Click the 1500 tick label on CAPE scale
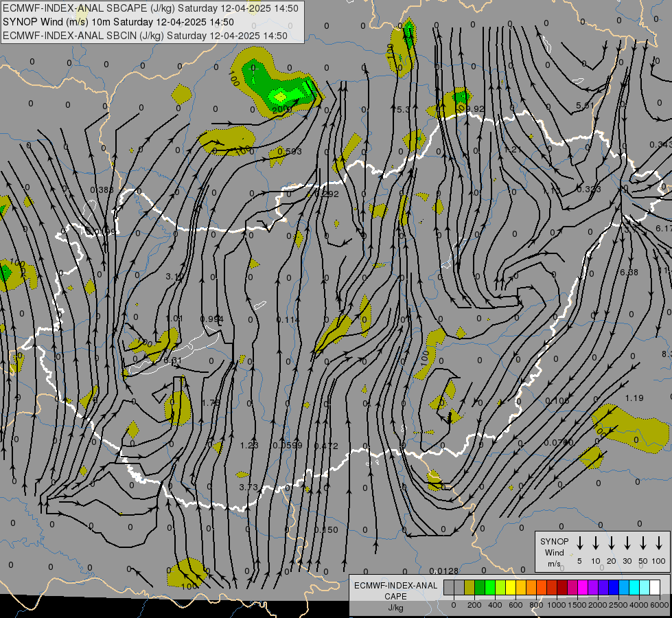Image resolution: width=672 pixels, height=618 pixels. click(x=577, y=605)
